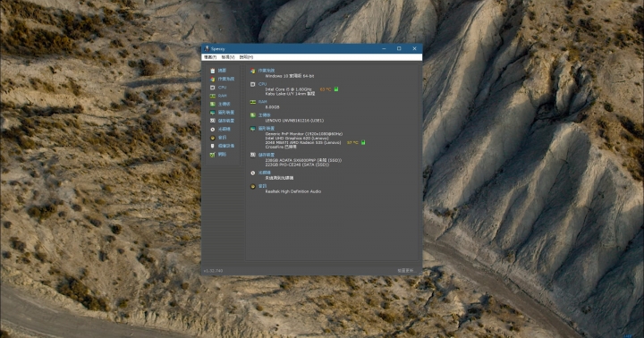This screenshot has height=338, width=644.
Task: Click the green temperature indicator beside 63 °C
Action: point(336,89)
